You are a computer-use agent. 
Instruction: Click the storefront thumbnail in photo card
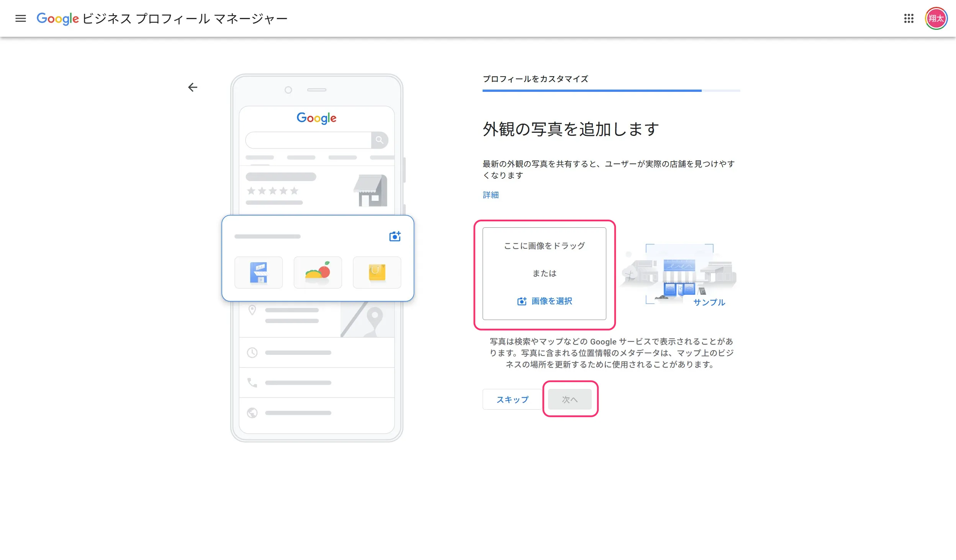[259, 273]
